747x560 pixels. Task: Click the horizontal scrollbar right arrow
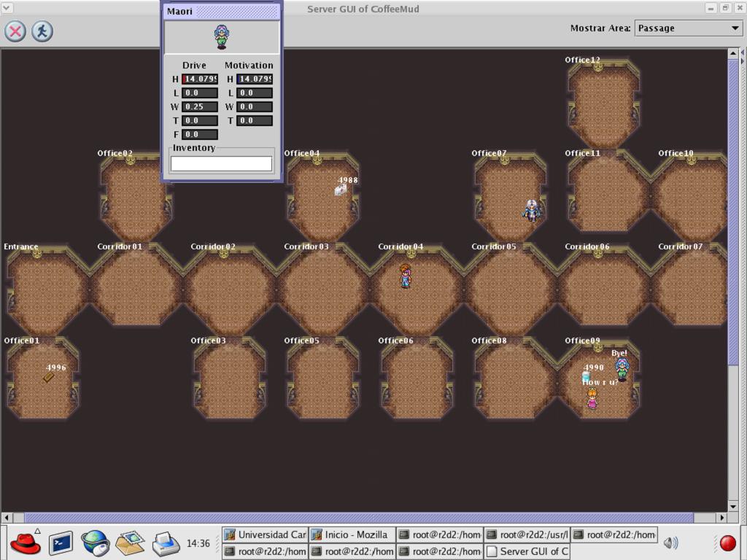pos(721,518)
